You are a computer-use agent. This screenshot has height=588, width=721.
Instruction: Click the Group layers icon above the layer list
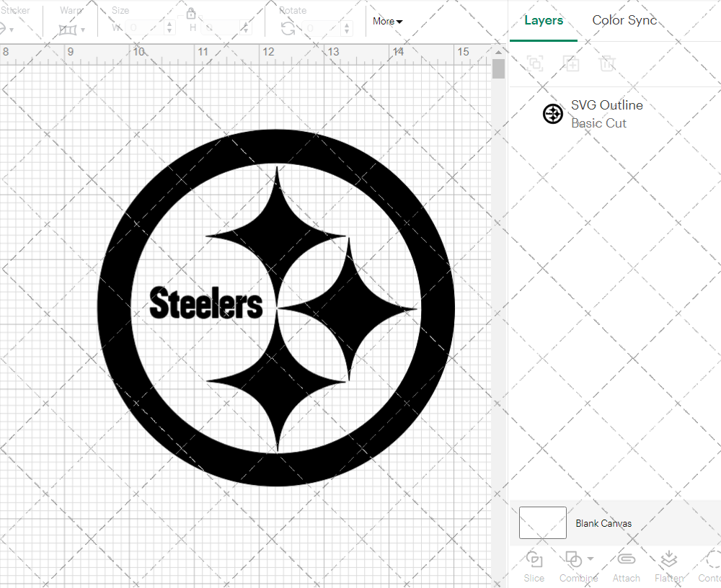pyautogui.click(x=535, y=63)
